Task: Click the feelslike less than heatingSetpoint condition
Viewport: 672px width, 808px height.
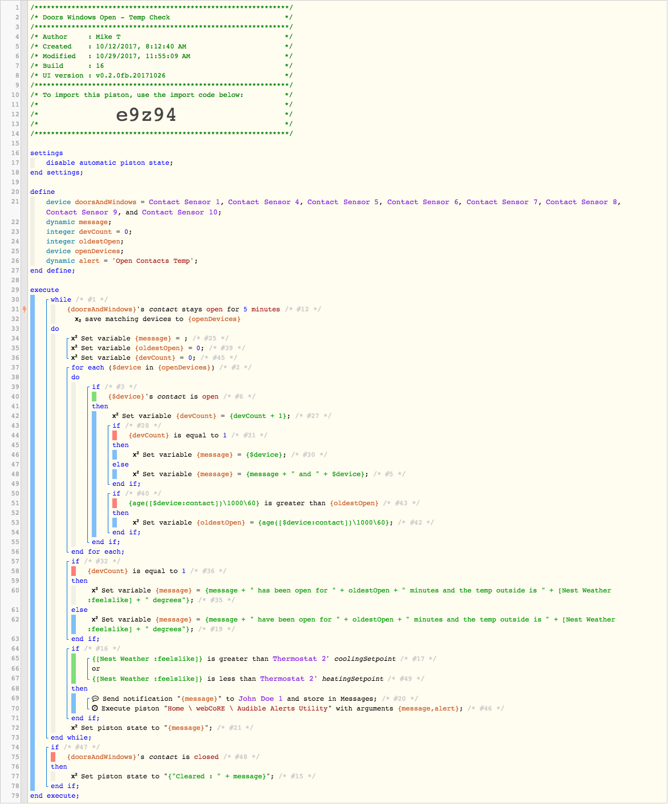Action: point(237,679)
